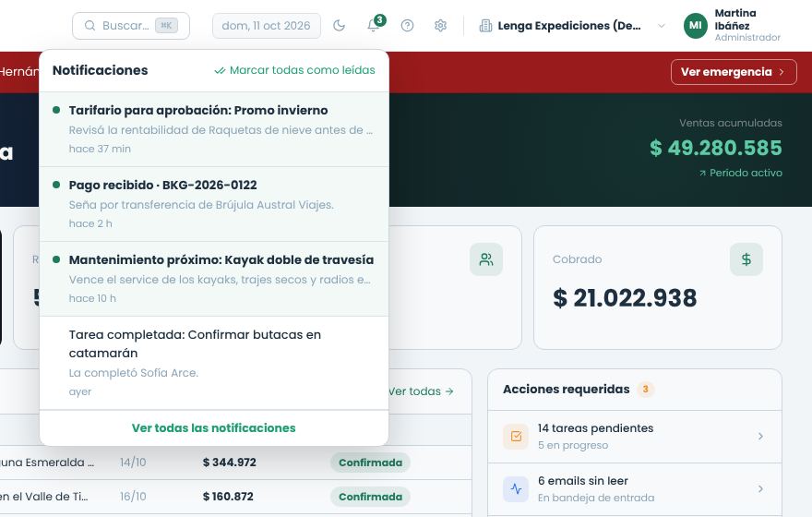Click the activity icon for emails sin leer
This screenshot has width=812, height=517.
(517, 489)
